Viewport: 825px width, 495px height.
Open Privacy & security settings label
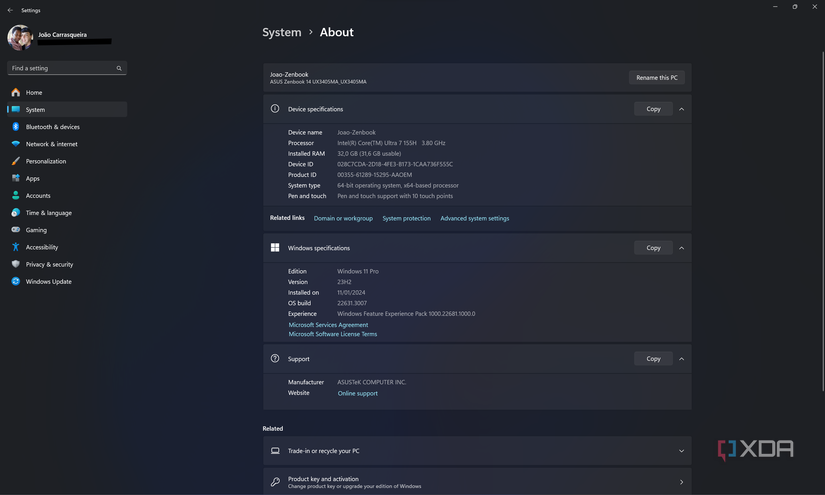tap(49, 265)
